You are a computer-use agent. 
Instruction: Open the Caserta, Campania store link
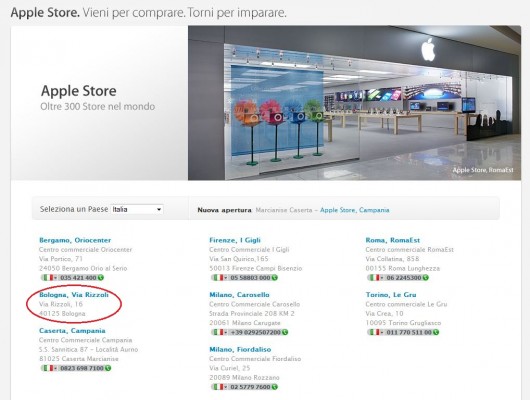pyautogui.click(x=72, y=331)
